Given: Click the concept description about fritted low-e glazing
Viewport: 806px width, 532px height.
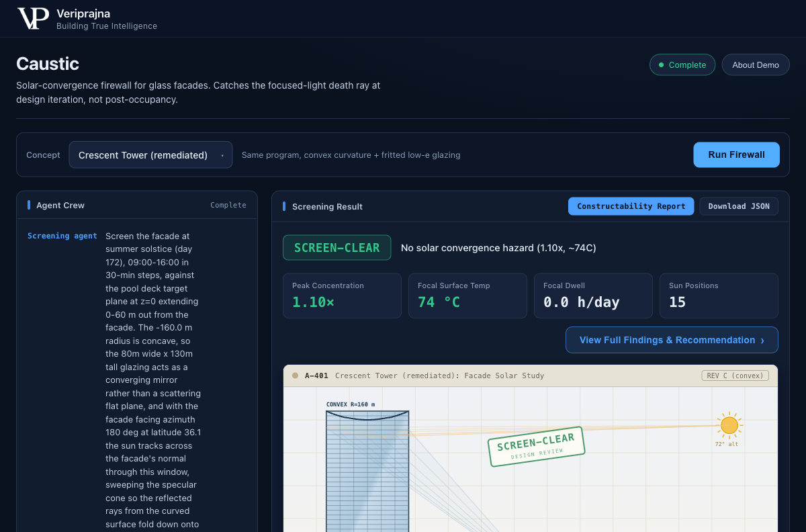Looking at the screenshot, I should pyautogui.click(x=351, y=154).
